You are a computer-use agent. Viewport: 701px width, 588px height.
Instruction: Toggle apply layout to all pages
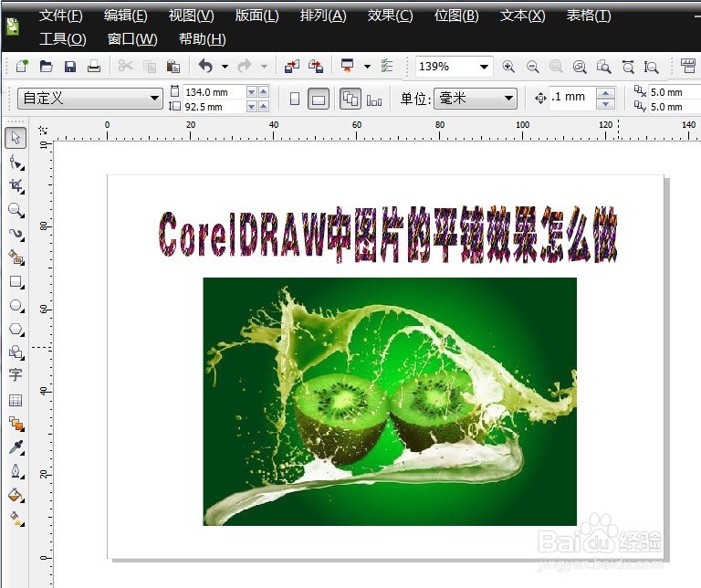coord(350,99)
